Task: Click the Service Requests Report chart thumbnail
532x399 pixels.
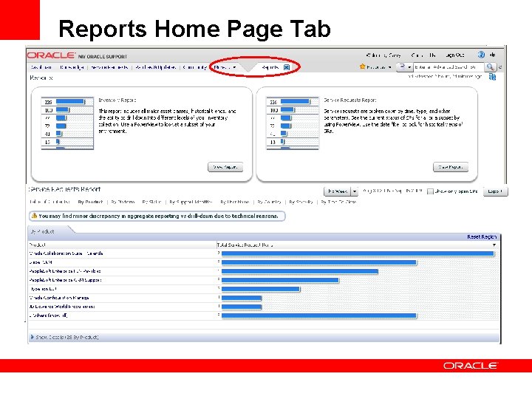Action: (293, 123)
